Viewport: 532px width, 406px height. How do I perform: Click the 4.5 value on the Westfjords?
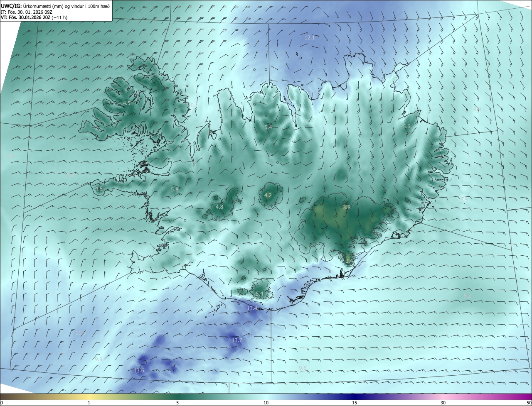coord(126,103)
